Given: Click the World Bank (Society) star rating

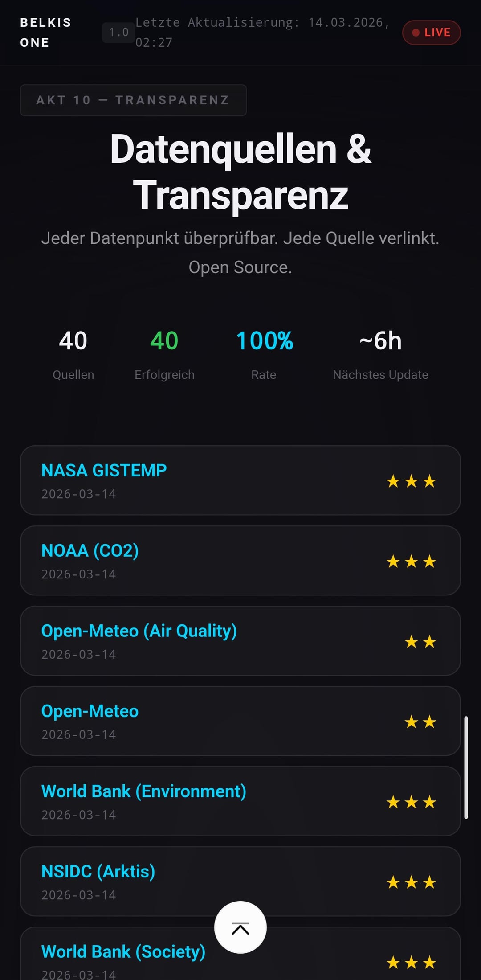Looking at the screenshot, I should pos(411,963).
